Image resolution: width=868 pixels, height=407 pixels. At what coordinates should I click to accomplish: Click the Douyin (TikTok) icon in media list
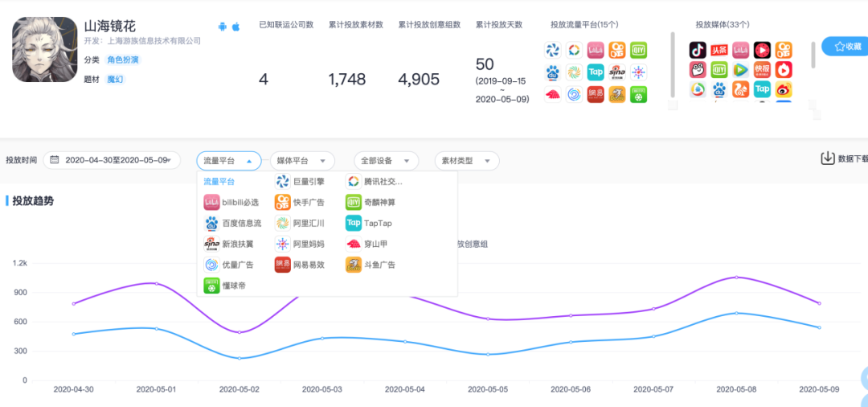pyautogui.click(x=698, y=51)
